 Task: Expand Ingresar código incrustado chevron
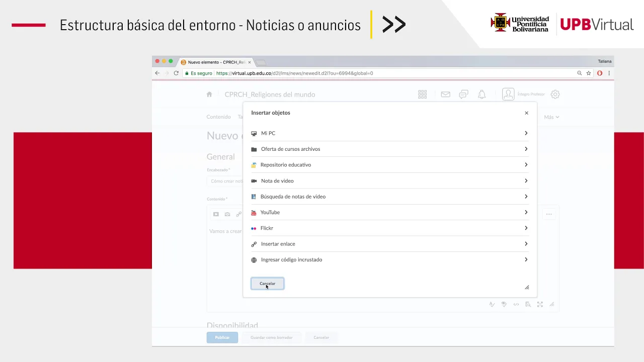pos(526,260)
